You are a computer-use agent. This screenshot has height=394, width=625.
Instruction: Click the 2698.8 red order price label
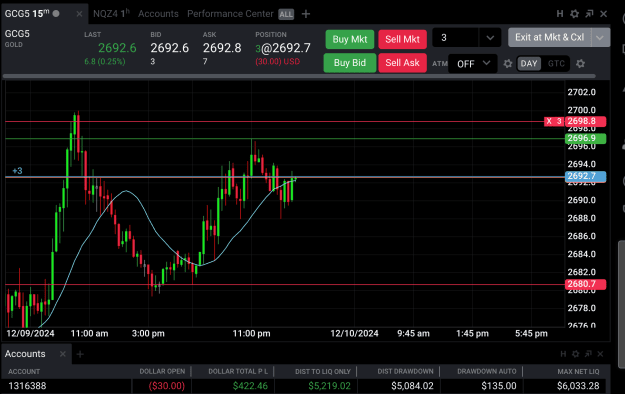(586, 121)
